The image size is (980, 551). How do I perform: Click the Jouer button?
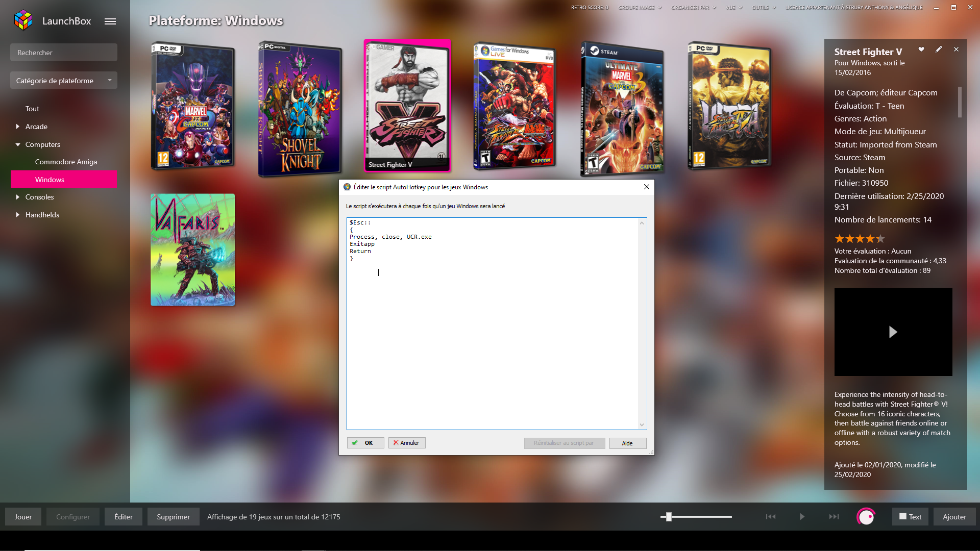[23, 517]
